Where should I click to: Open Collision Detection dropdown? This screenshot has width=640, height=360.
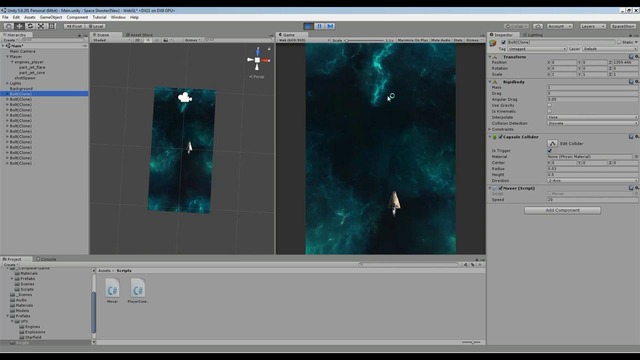593,123
